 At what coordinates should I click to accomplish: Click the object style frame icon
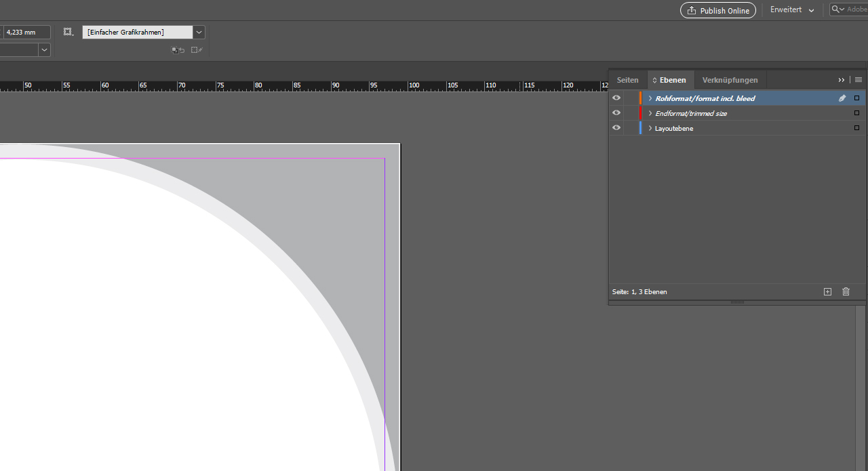[68, 32]
